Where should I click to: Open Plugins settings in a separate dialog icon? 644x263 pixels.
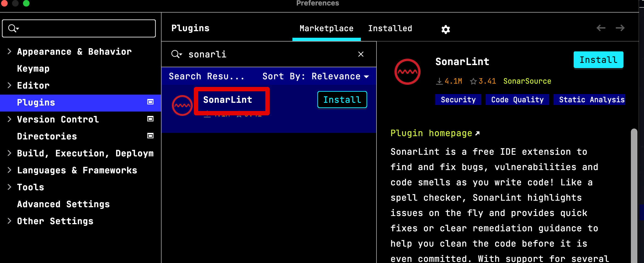click(150, 102)
